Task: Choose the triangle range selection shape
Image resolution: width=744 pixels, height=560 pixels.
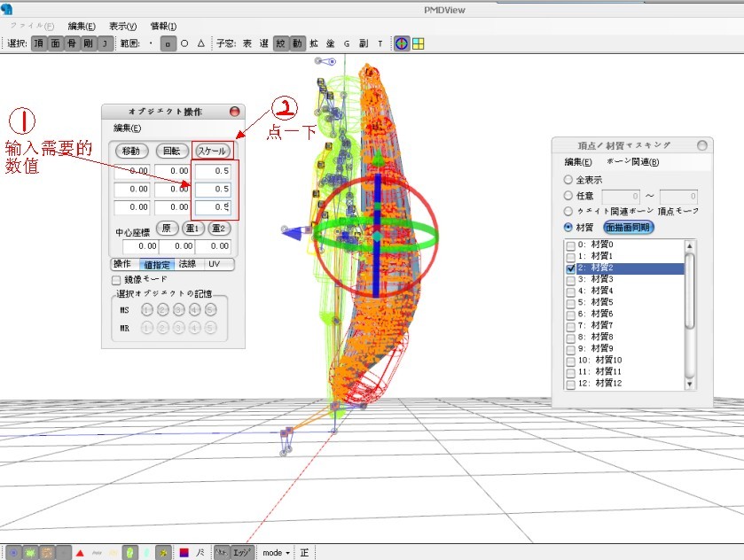Action: (x=200, y=43)
